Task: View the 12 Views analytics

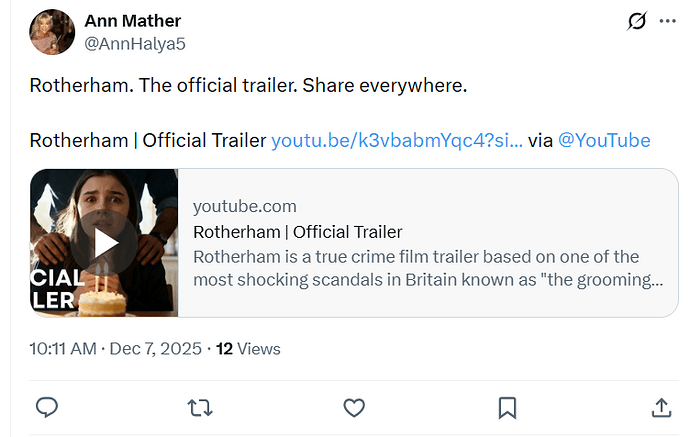Action: coord(248,349)
